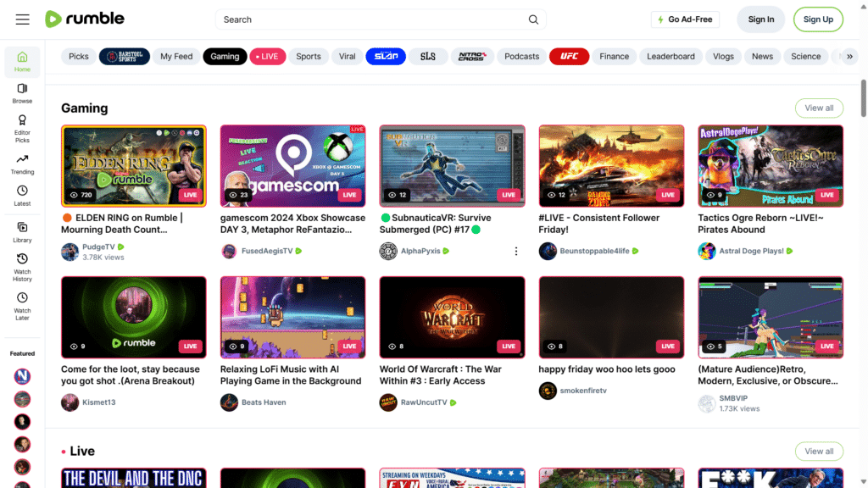
Task: Click smokenfiretv channel avatar
Action: (548, 391)
